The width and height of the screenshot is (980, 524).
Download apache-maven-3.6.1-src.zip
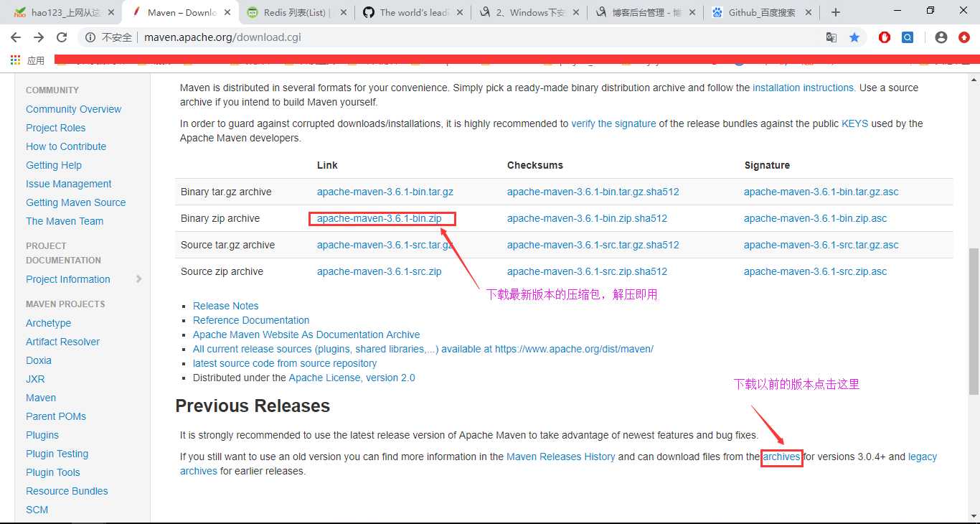point(380,271)
